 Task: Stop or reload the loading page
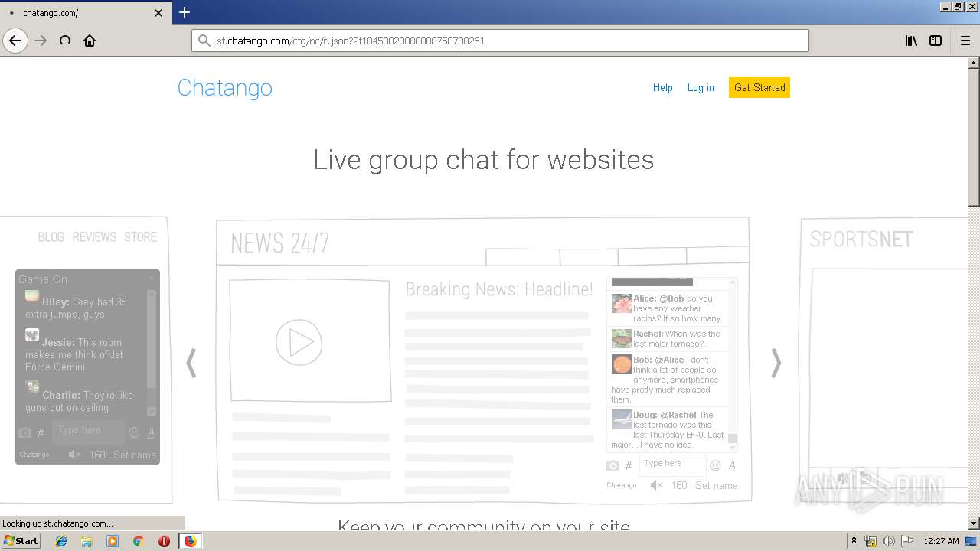[x=65, y=41]
